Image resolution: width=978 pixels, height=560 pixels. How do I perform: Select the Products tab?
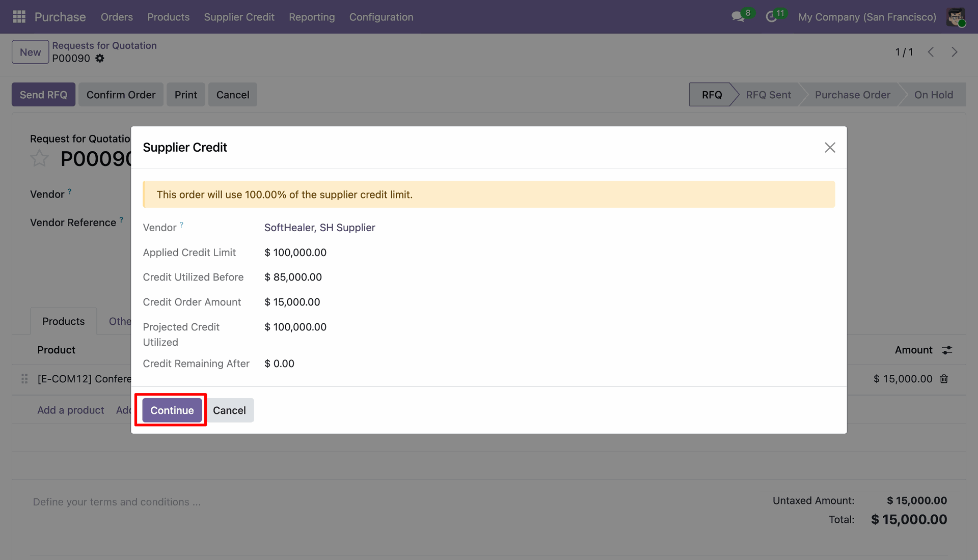tap(63, 321)
